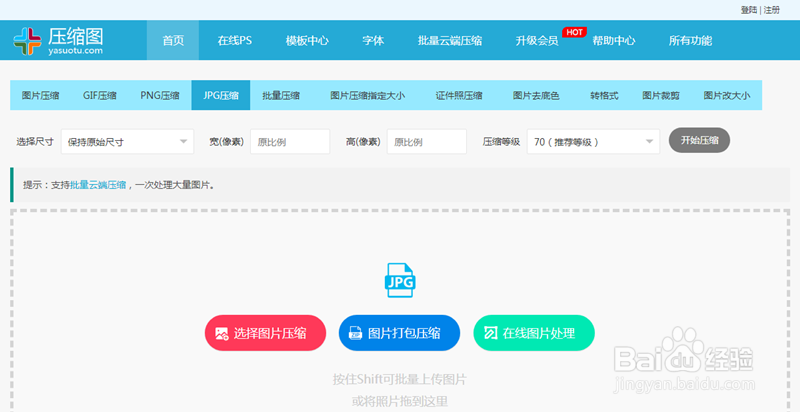The height and width of the screenshot is (412, 800).
Task: Click the large JPG file icon
Action: coord(399,280)
